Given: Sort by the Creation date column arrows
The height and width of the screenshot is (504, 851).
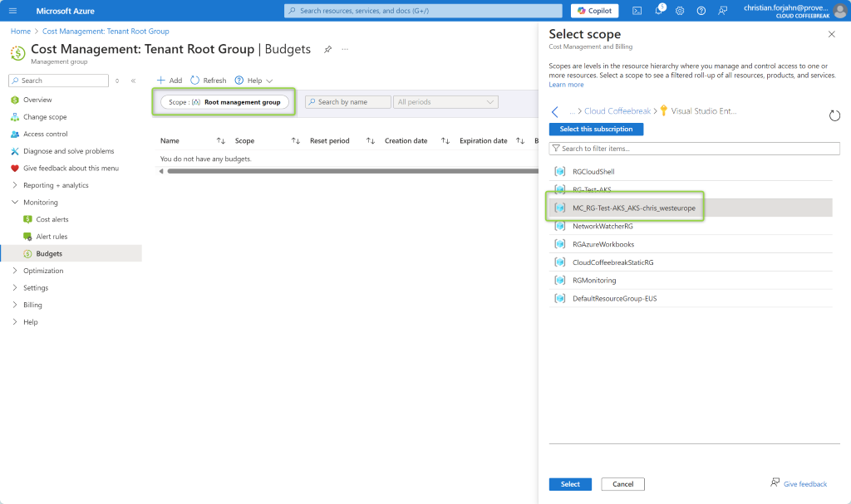Looking at the screenshot, I should click(445, 141).
